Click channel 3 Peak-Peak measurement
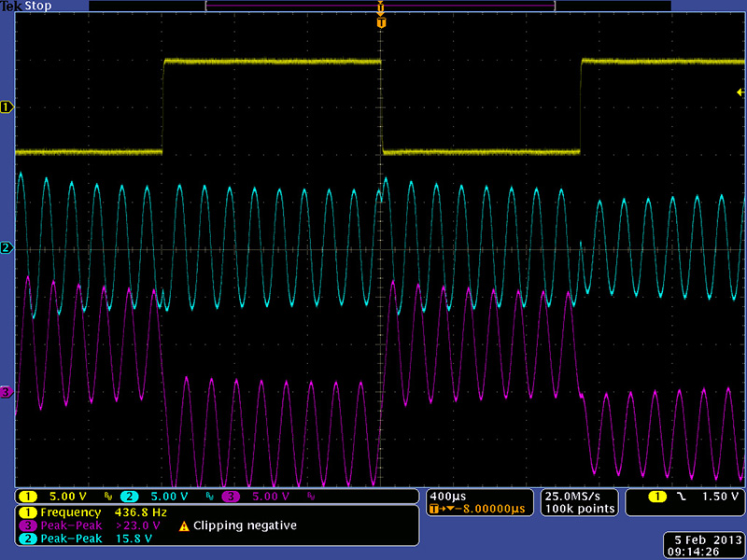The height and width of the screenshot is (560, 747). (93, 525)
